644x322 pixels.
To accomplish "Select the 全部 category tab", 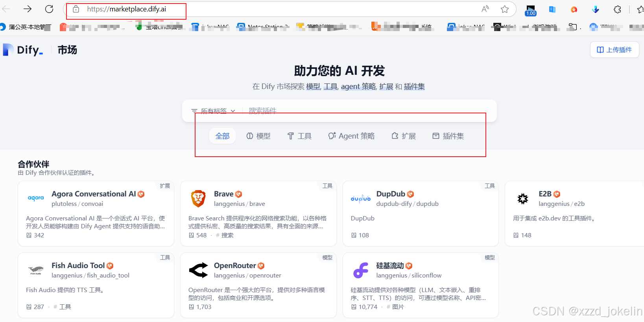I will pos(222,136).
